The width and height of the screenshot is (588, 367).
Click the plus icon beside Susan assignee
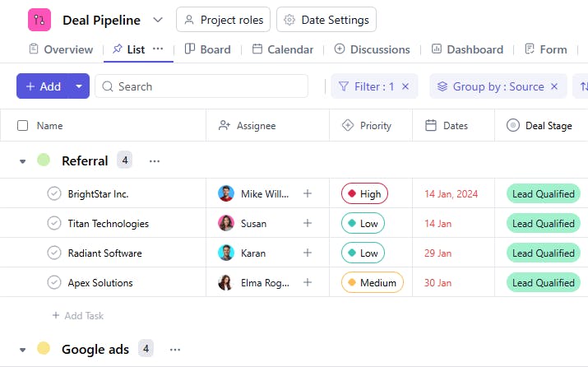[308, 223]
